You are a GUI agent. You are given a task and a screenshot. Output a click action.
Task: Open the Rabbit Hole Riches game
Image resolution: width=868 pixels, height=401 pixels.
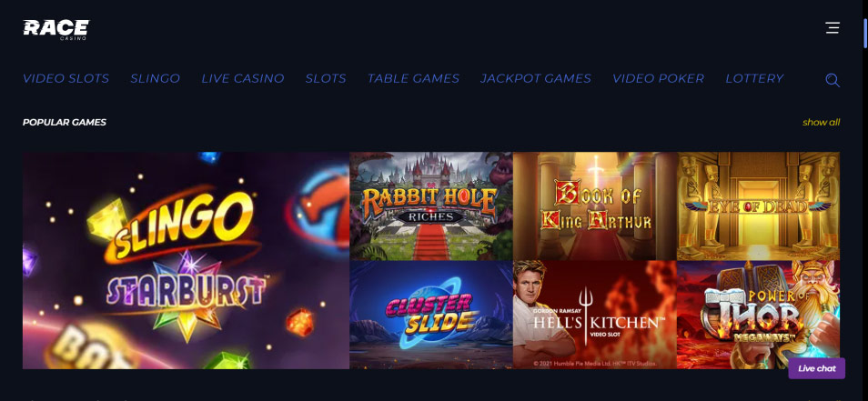coord(431,206)
